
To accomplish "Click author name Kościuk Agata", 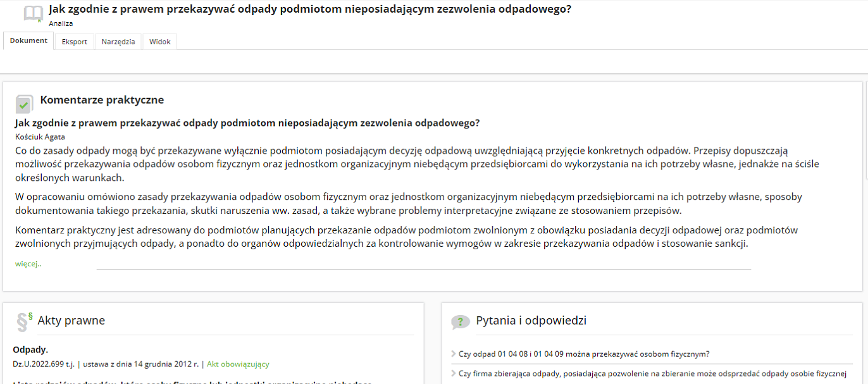I will click(x=40, y=137).
